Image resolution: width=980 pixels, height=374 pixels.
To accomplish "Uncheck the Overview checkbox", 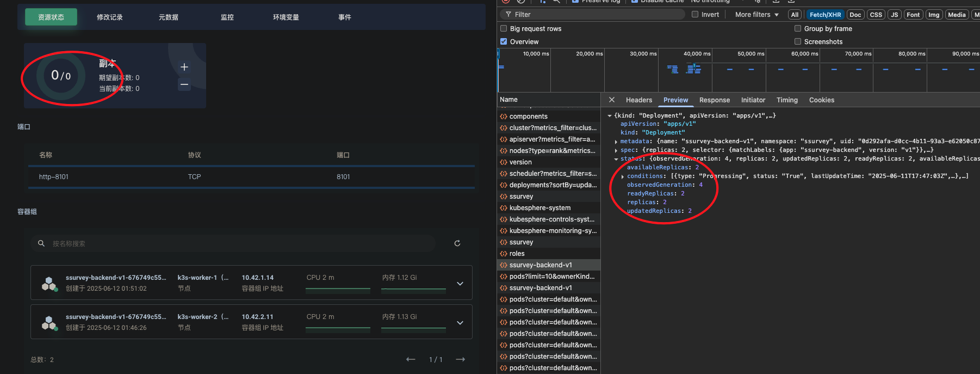I will pos(504,42).
